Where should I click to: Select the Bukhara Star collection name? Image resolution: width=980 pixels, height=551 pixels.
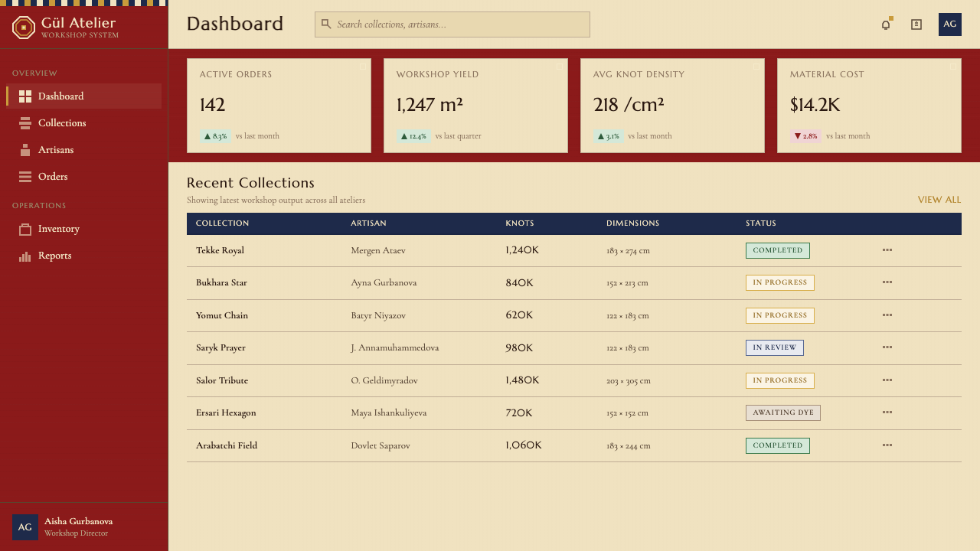pos(221,282)
